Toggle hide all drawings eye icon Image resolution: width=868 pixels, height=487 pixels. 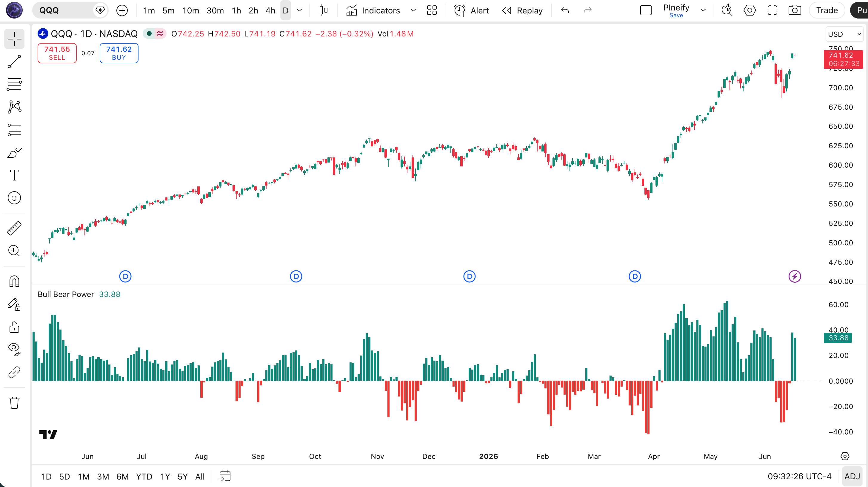tap(15, 349)
